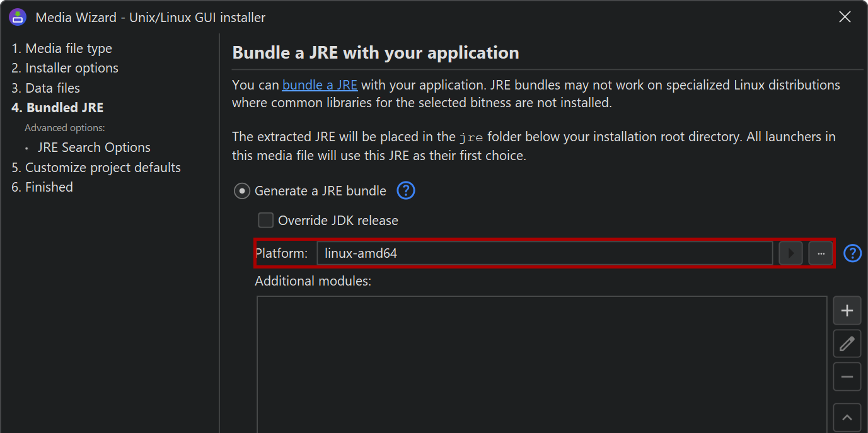The image size is (868, 433).
Task: Go to the Installer options step
Action: tap(65, 68)
